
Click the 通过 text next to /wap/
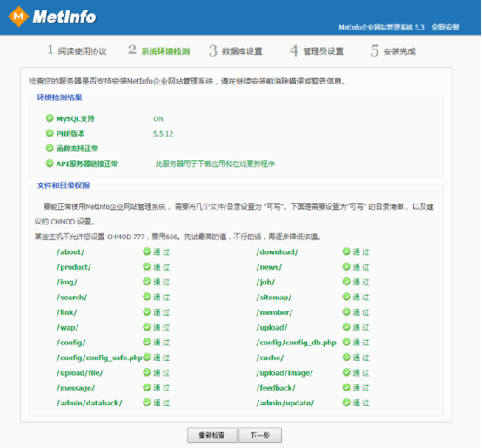(x=161, y=328)
